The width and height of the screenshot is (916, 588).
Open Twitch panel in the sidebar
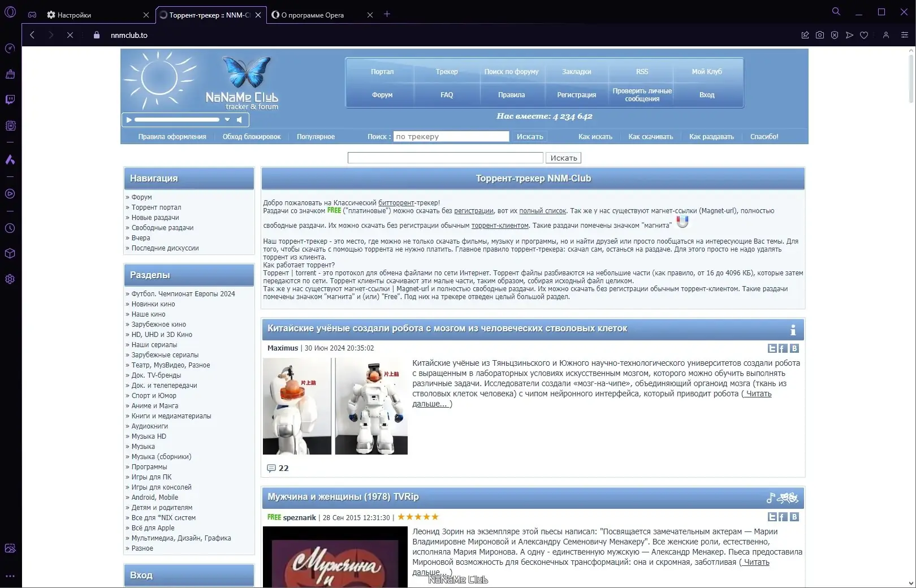[x=10, y=100]
